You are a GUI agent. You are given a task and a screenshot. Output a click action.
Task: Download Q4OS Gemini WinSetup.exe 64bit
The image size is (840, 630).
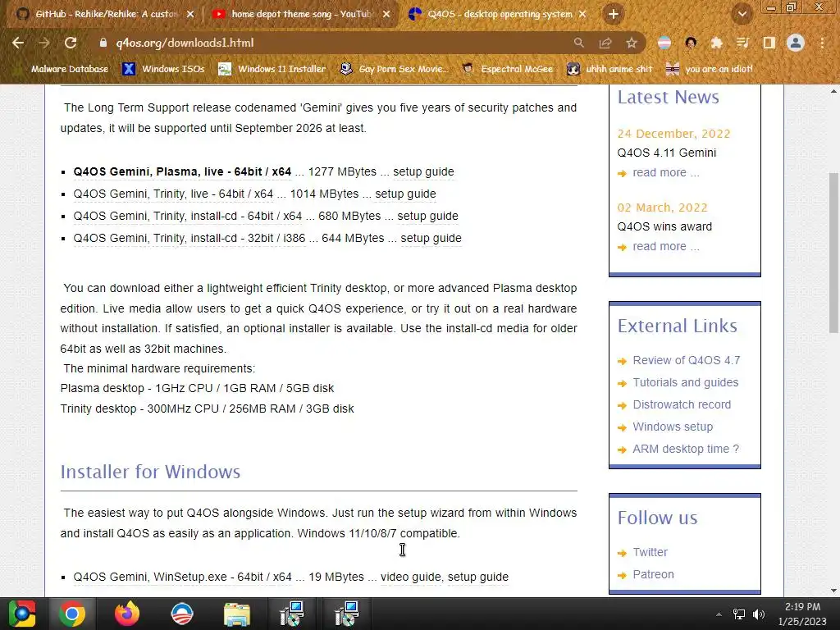tap(183, 577)
